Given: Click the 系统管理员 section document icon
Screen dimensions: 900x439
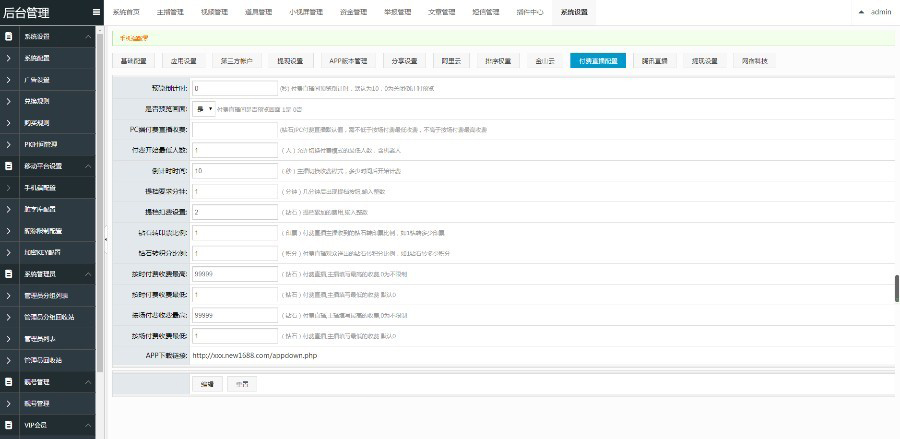Looking at the screenshot, I should tap(9, 274).
